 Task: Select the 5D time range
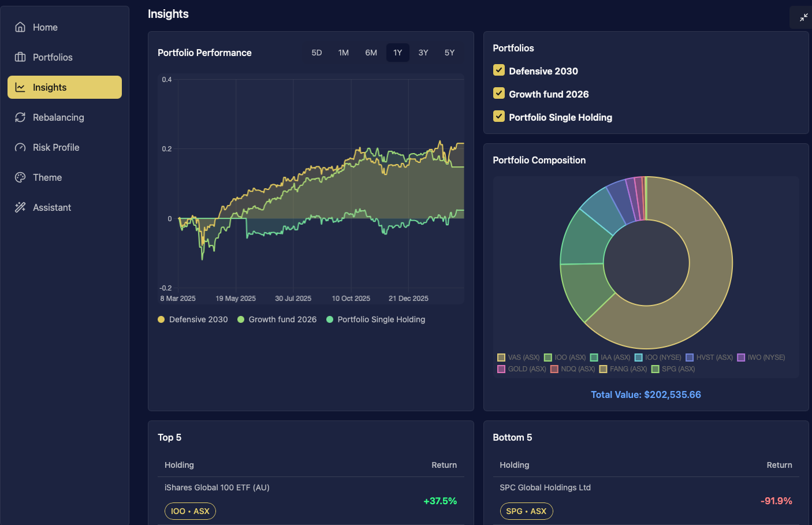tap(316, 53)
